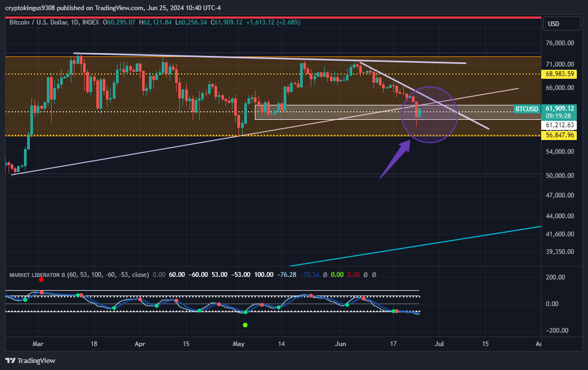Click the 71,000.00 price axis label

coord(560,64)
